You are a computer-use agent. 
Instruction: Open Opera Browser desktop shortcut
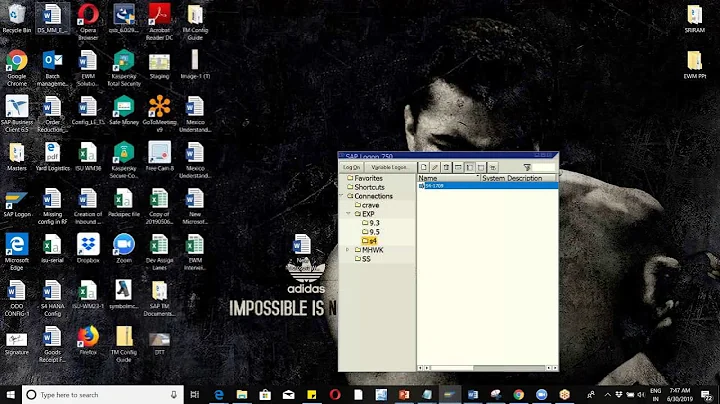[x=88, y=22]
